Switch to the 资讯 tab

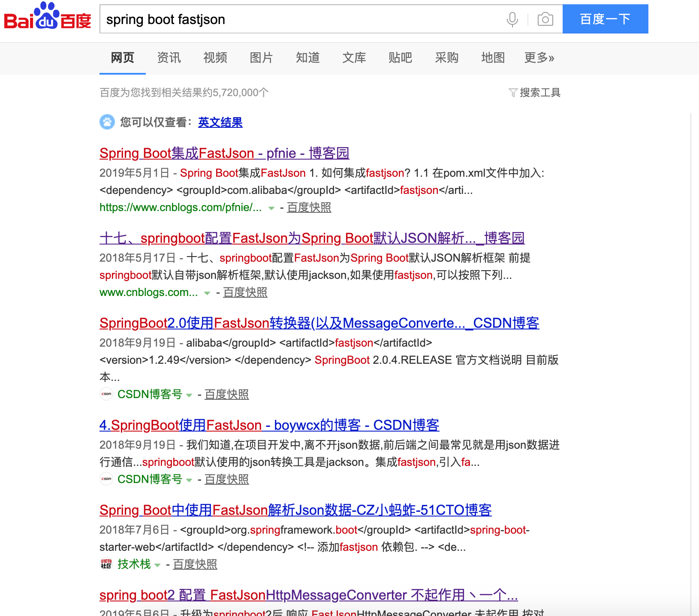[169, 57]
